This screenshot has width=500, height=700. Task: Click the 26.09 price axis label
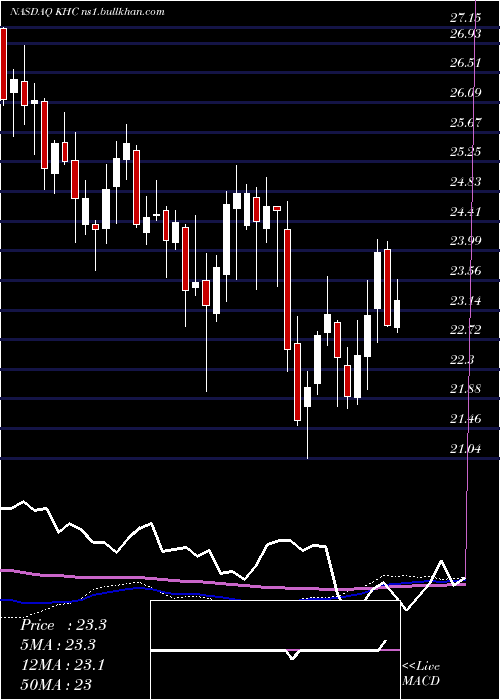point(466,93)
